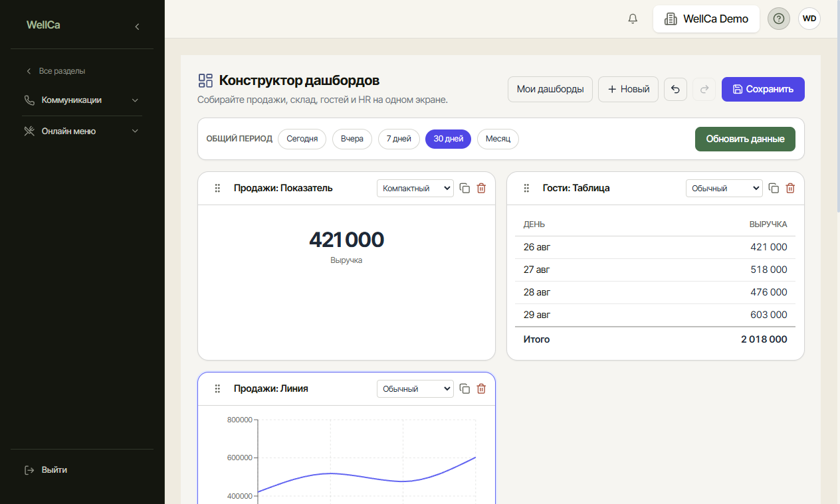Image resolution: width=840 pixels, height=504 pixels.
Task: Click the Итого total 2 018 000
Action: pos(764,339)
